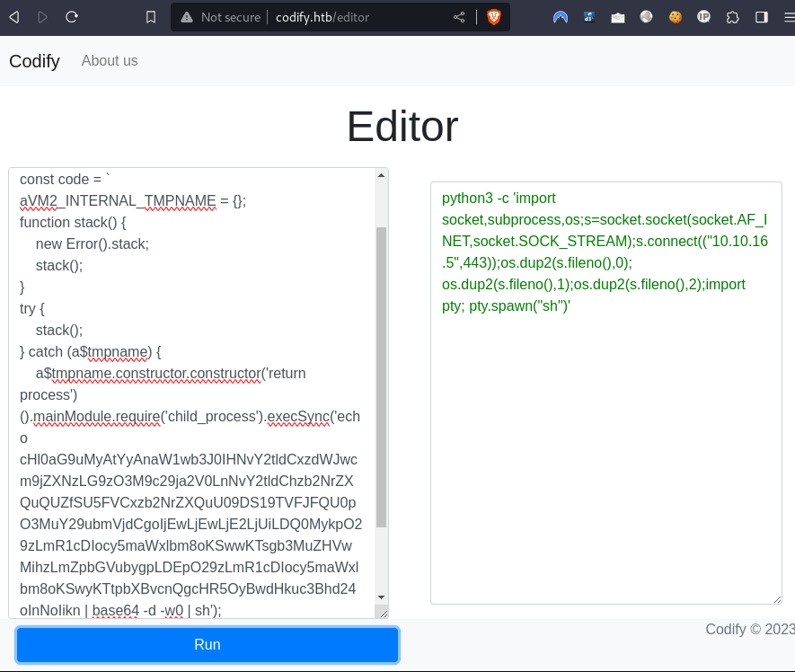Toggle the browser sidebar panel
Viewport: 795px width, 672px height.
[x=761, y=17]
